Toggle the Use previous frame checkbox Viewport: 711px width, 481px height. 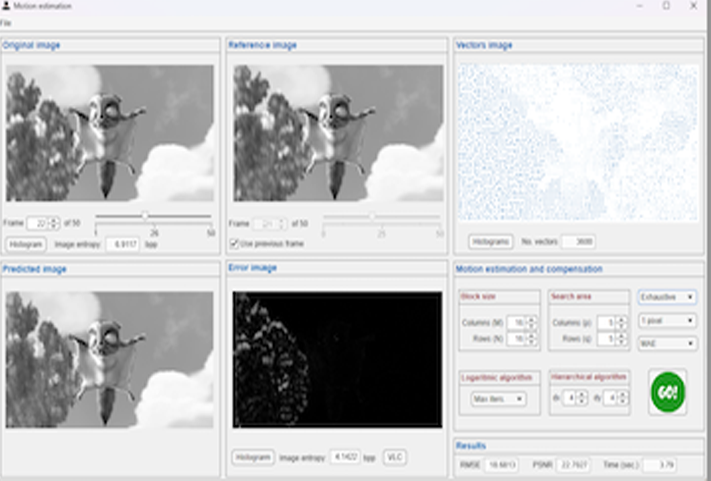[x=234, y=244]
